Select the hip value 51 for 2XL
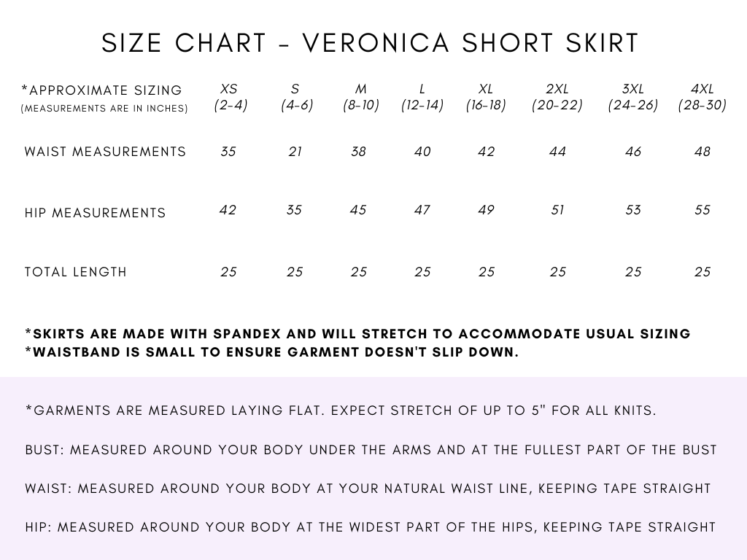 [557, 210]
